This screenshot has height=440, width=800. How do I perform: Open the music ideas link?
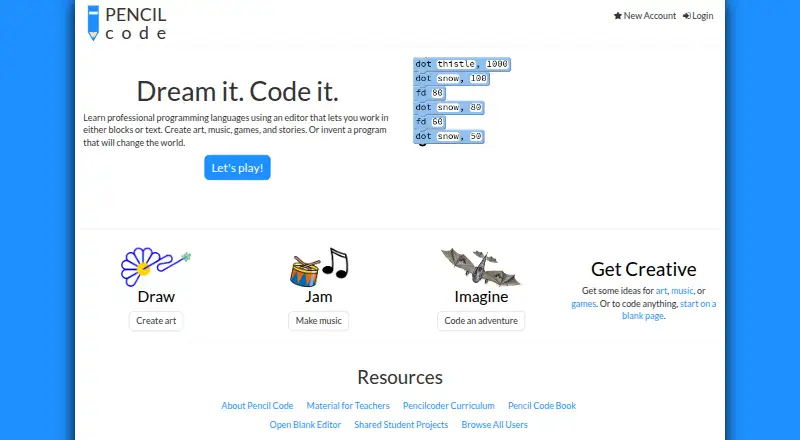[x=682, y=291]
